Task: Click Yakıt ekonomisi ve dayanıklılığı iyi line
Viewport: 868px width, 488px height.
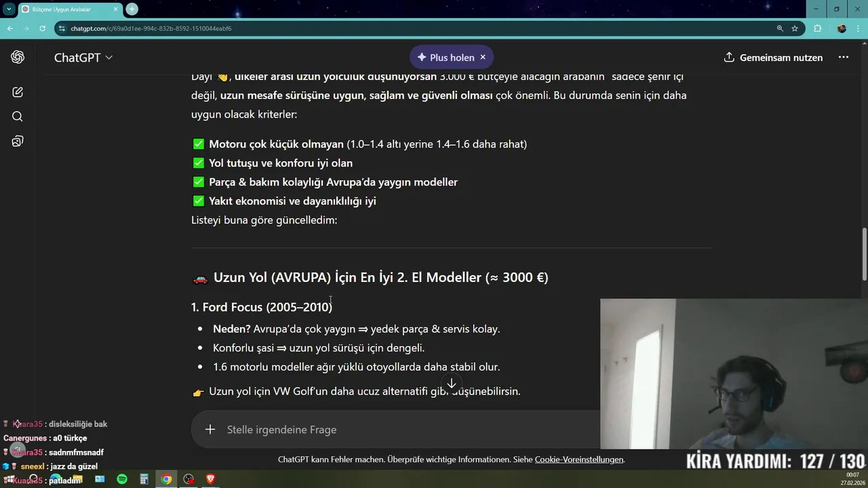Action: 284,201
